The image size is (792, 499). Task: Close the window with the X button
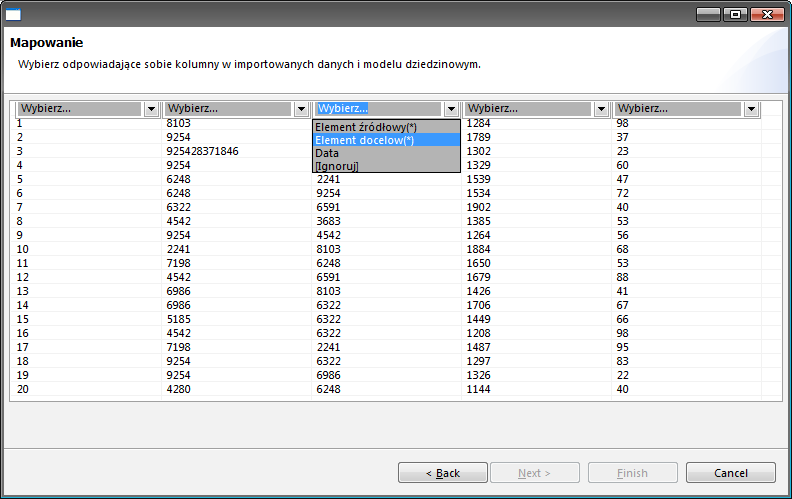767,14
